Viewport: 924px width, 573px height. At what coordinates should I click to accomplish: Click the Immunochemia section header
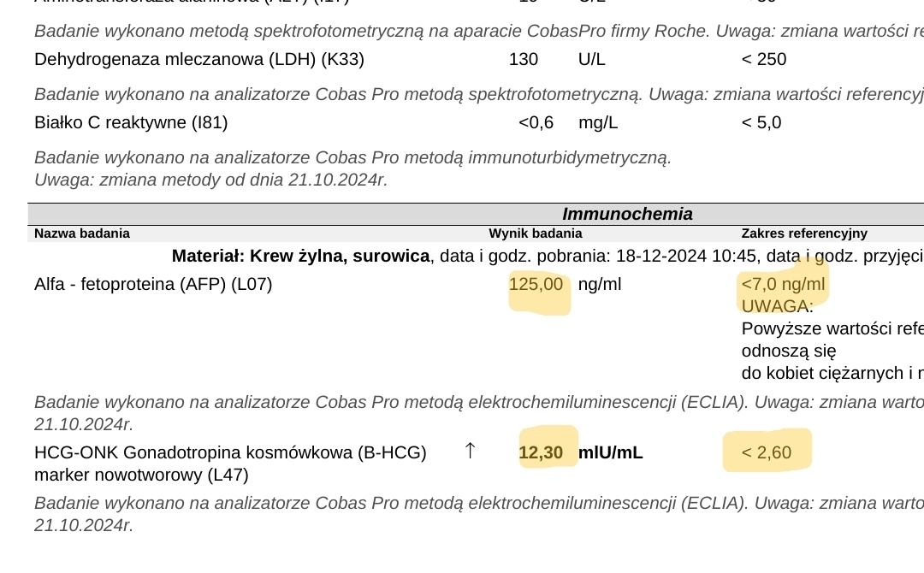pyautogui.click(x=627, y=215)
